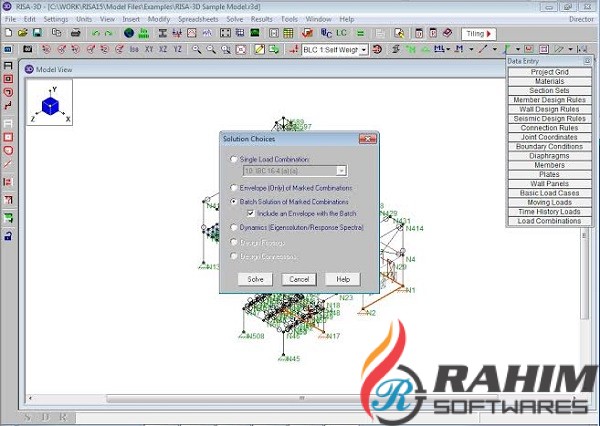600x426 pixels.
Task: Open Boundary Conditions spreadsheet
Action: [549, 146]
